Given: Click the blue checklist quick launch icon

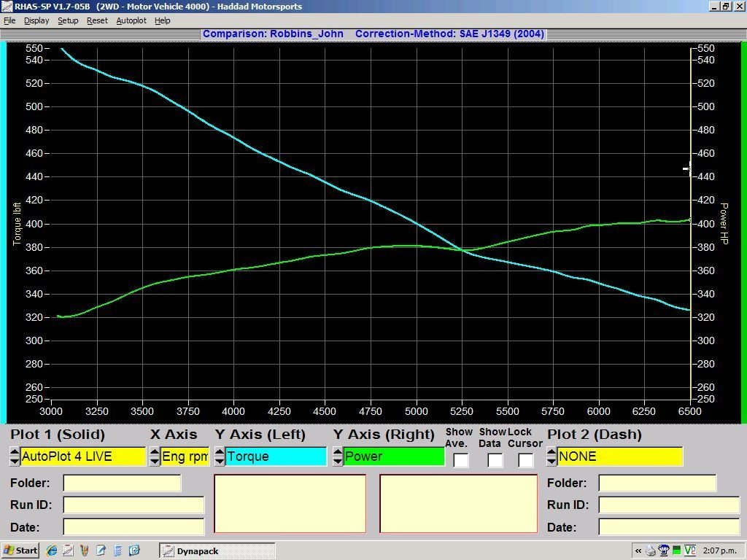Looking at the screenshot, I should click(117, 551).
